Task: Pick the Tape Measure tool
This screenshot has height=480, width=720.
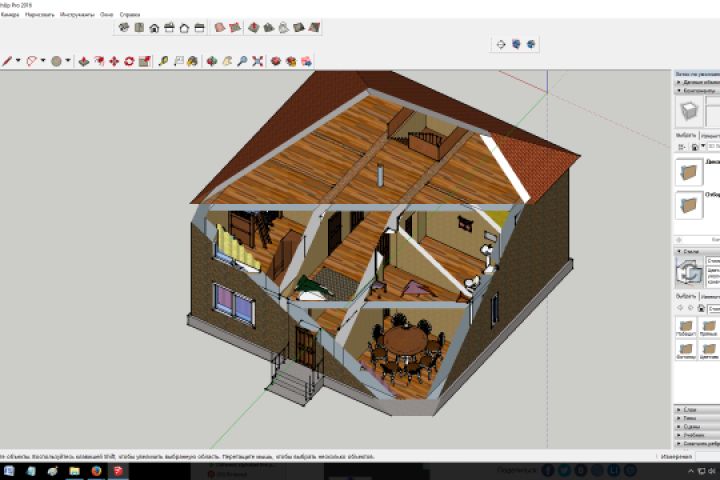Action: click(x=163, y=61)
